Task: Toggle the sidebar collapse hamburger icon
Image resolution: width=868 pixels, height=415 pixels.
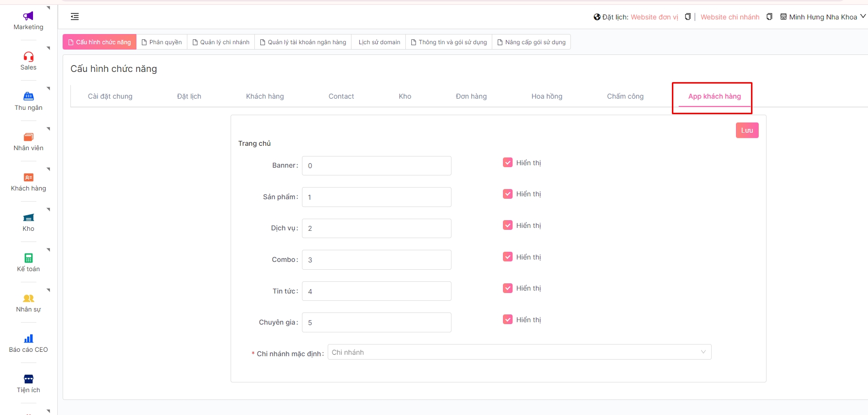Action: tap(75, 17)
